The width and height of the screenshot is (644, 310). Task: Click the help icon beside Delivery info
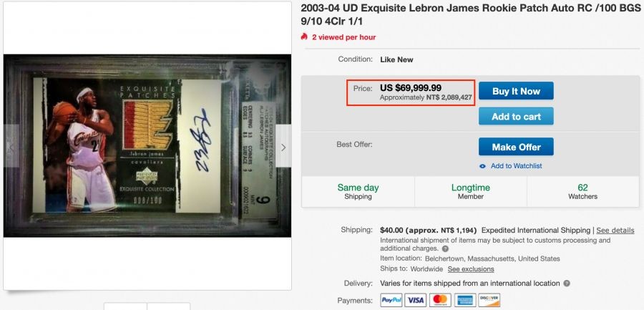(567, 284)
